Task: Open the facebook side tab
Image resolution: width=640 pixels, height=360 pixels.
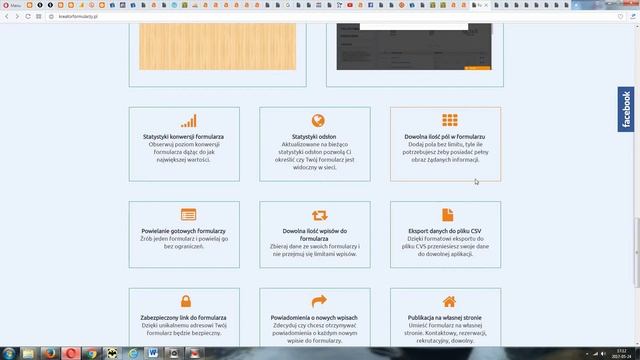Action: pyautogui.click(x=626, y=109)
